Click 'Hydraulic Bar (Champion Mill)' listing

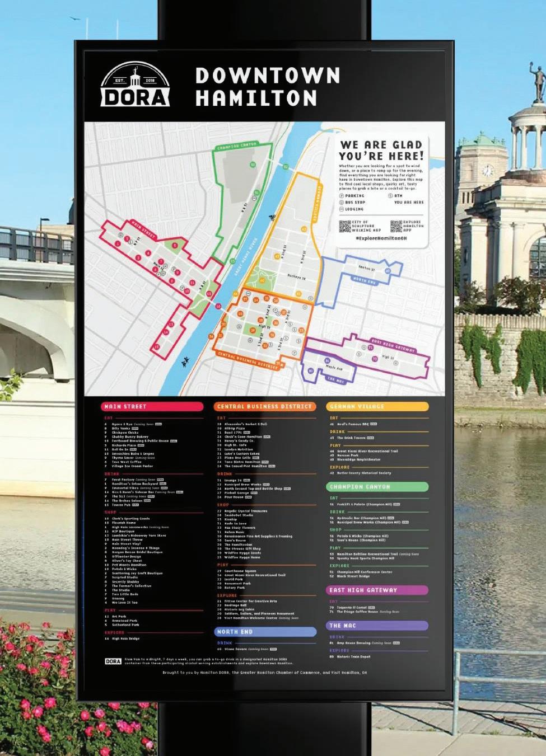(x=362, y=518)
